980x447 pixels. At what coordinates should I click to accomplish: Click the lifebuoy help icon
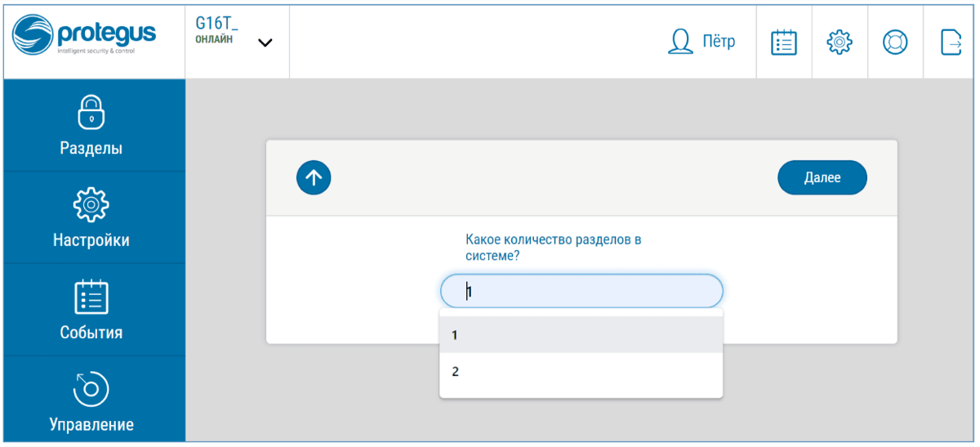(x=895, y=42)
